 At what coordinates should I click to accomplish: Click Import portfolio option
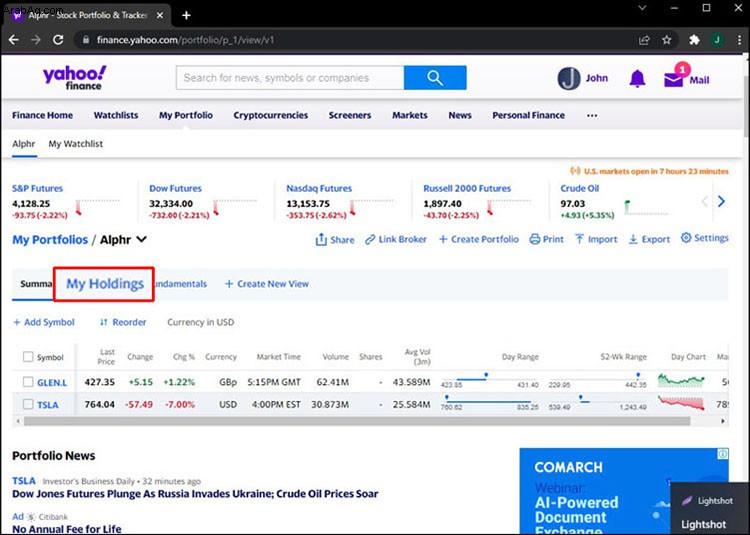(596, 239)
